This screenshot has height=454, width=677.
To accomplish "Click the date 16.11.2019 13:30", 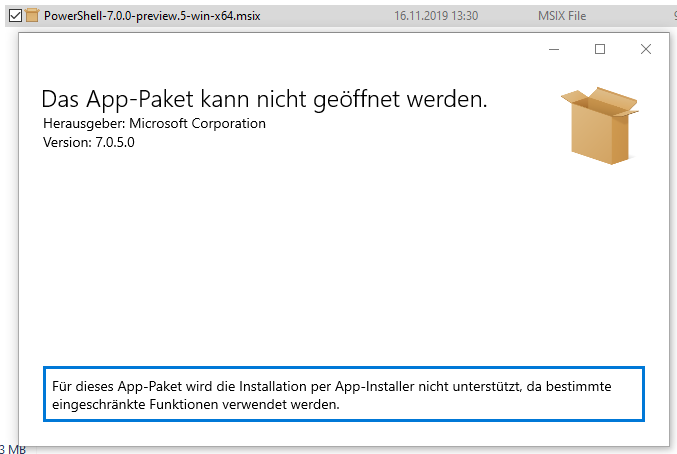I will (436, 16).
